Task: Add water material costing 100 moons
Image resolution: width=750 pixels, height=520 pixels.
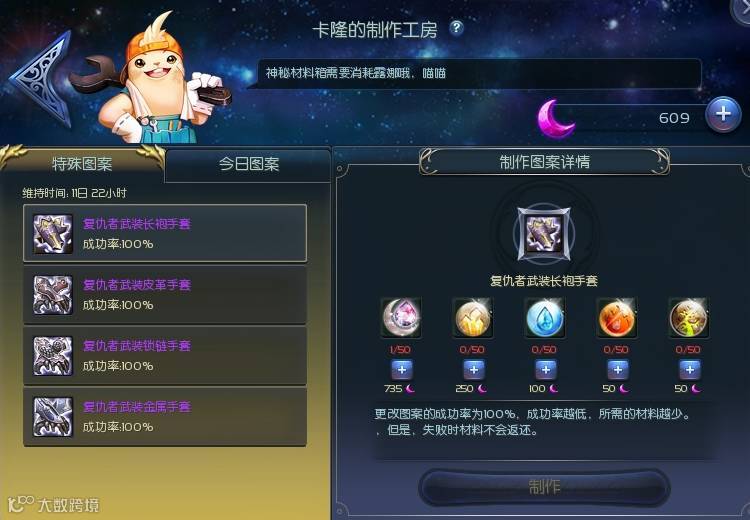Action: (546, 370)
